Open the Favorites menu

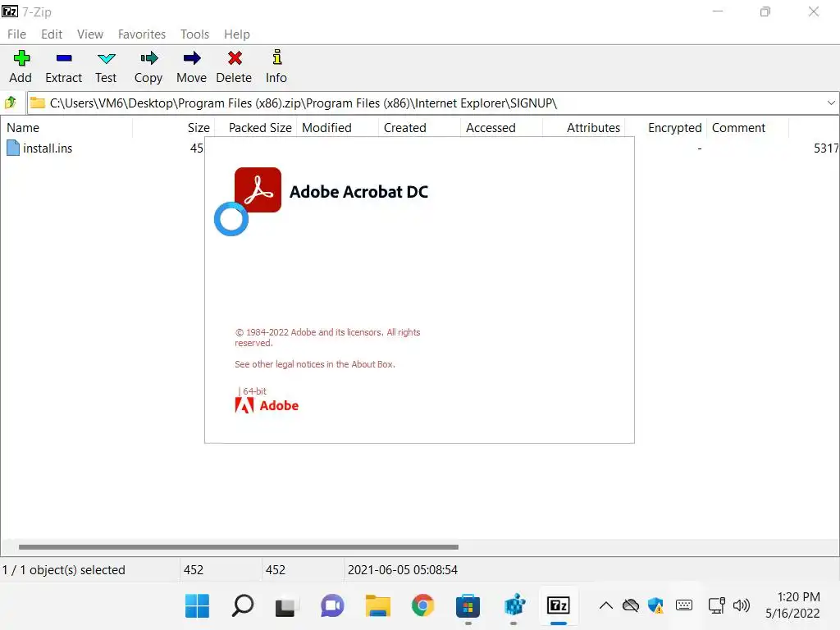point(141,34)
